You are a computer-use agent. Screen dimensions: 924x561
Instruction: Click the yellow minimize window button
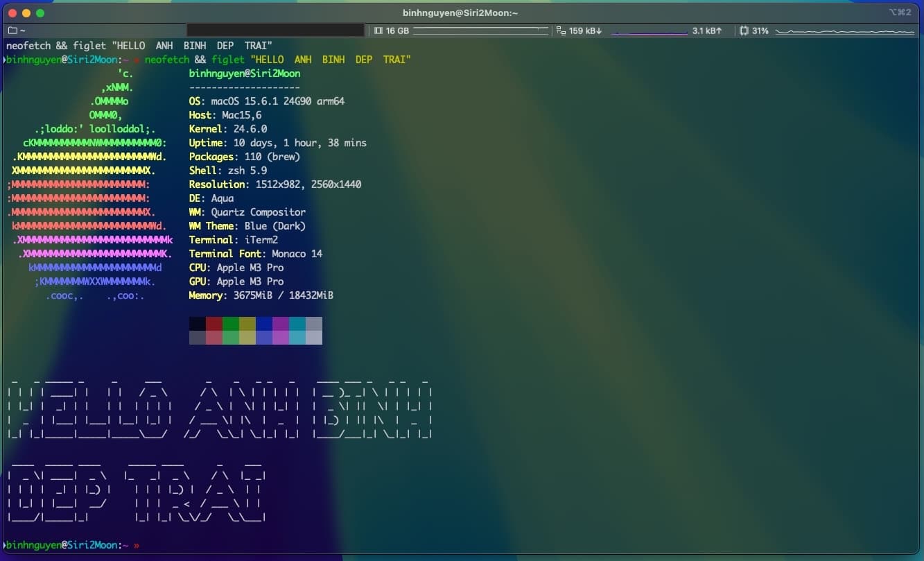click(x=26, y=13)
